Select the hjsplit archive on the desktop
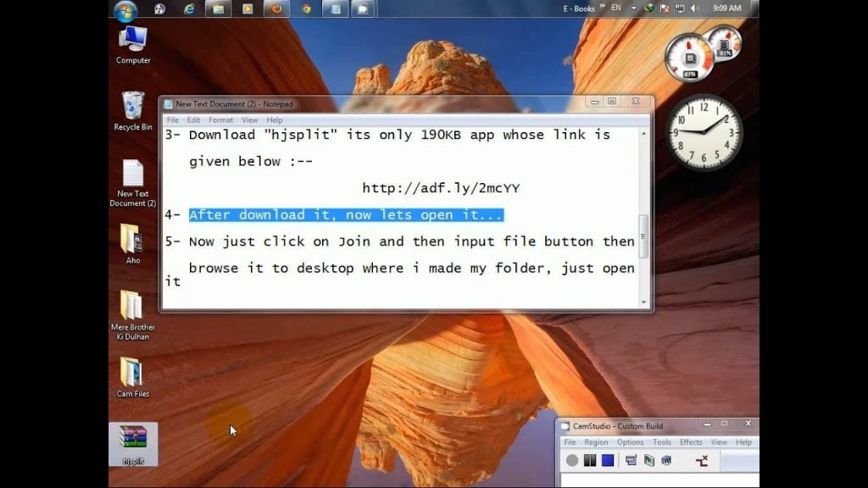868x488 pixels. click(x=133, y=441)
